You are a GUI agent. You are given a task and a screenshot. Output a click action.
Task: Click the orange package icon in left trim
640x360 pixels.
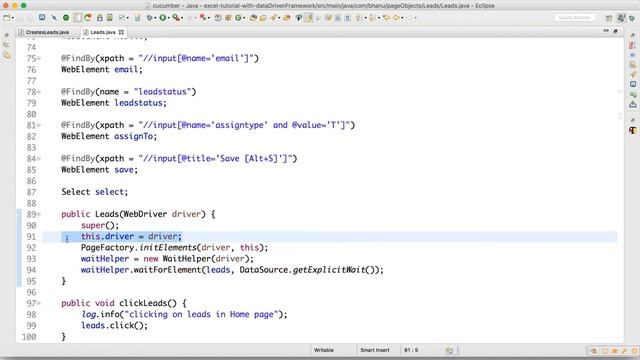click(x=7, y=55)
